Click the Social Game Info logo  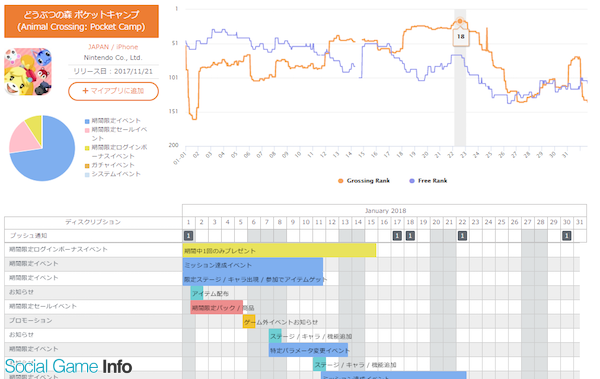point(68,366)
